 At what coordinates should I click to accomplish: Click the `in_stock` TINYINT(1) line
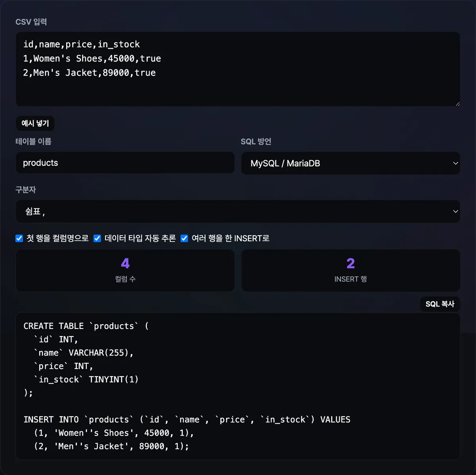click(86, 380)
